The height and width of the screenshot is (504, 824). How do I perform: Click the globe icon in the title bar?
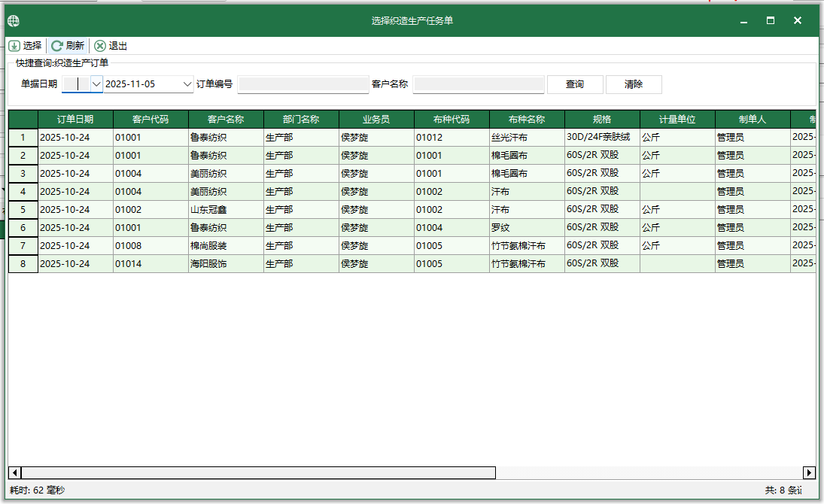[x=12, y=20]
